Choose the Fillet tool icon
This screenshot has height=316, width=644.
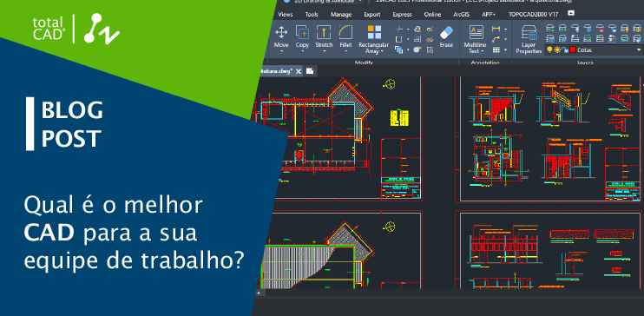(345, 32)
